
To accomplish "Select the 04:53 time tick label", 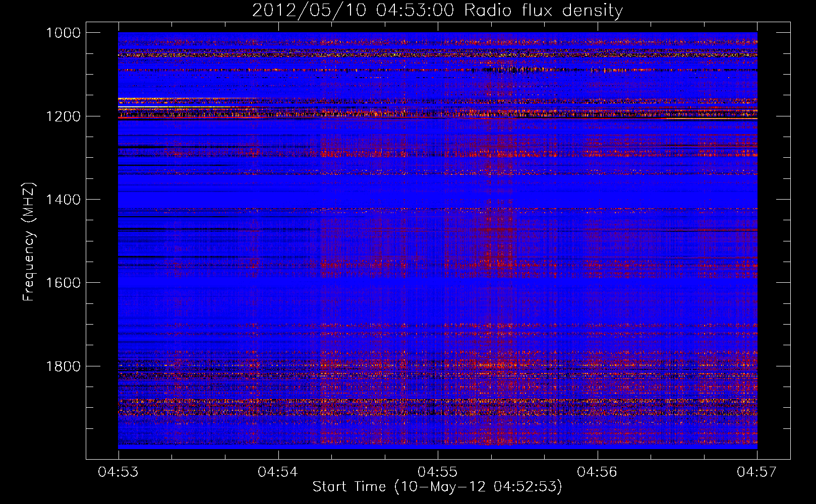I will 119,472.
